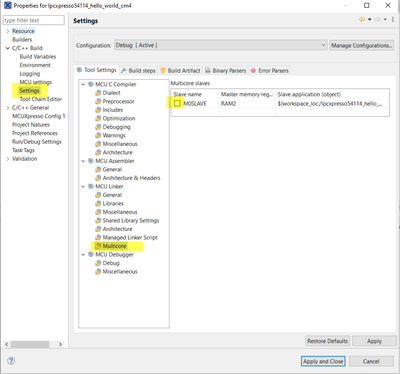
Task: Click the help question mark icon
Action: (x=11, y=361)
